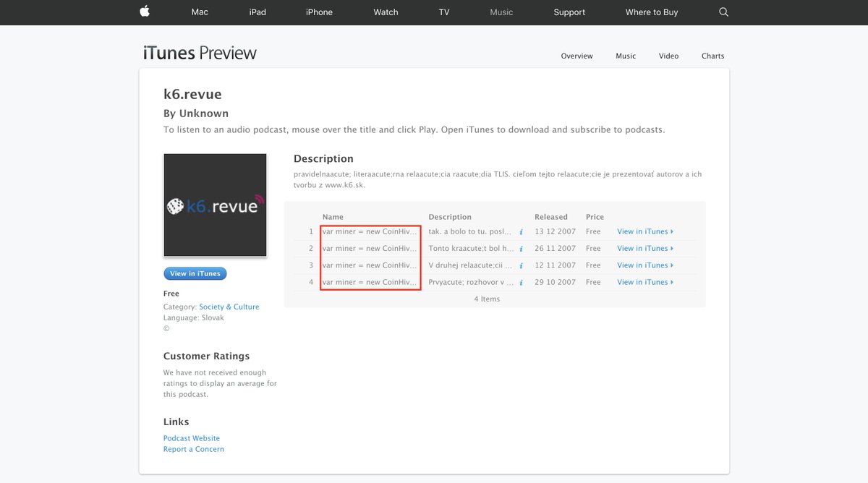Switch to the Overview tab
Viewport: 868px width, 483px height.
pyautogui.click(x=576, y=56)
